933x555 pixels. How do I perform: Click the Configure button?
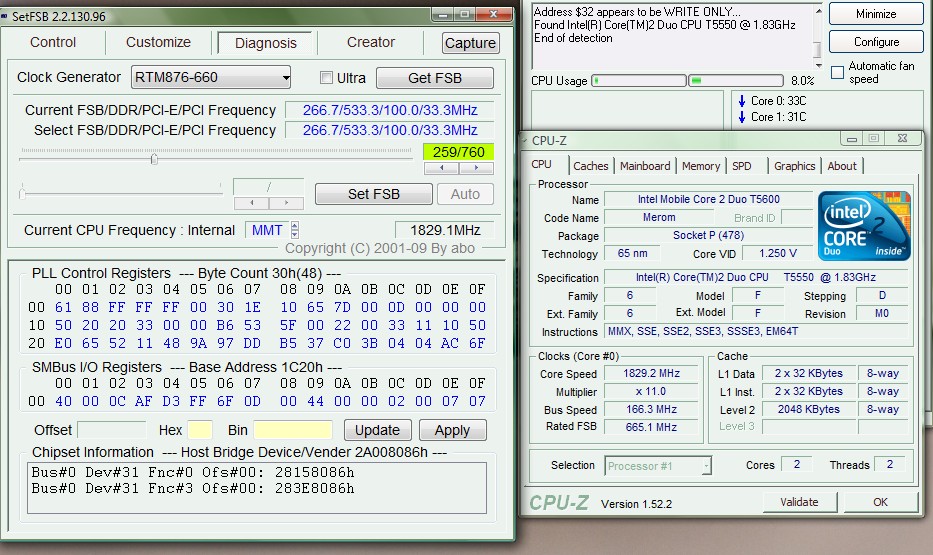click(876, 42)
